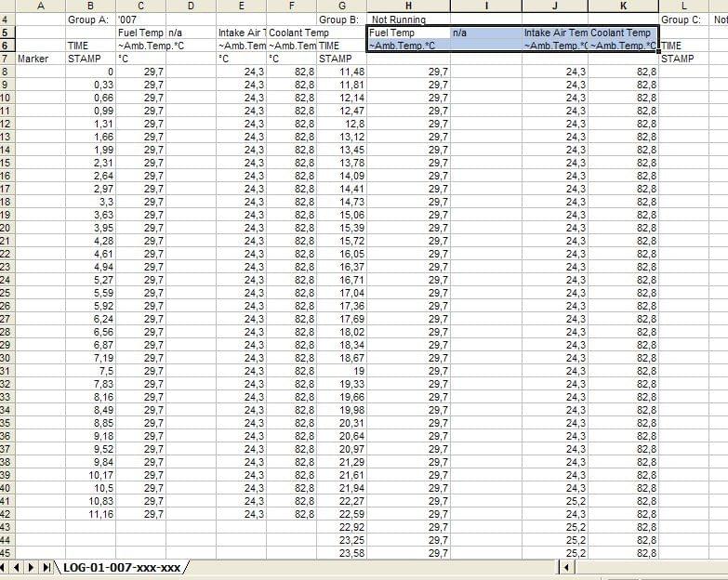Open the LOG-01-007-xxx-xxx sheet tab

click(122, 568)
